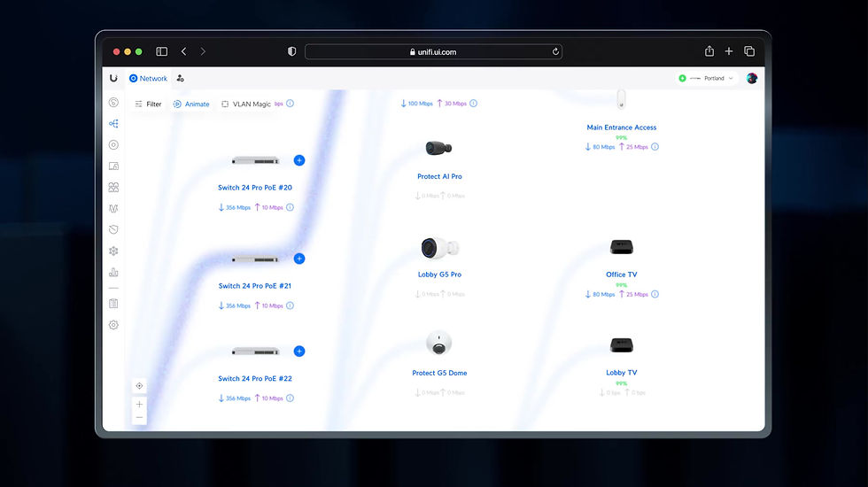Open the Safari privacy shield icon
This screenshot has width=868, height=487.
(x=291, y=51)
